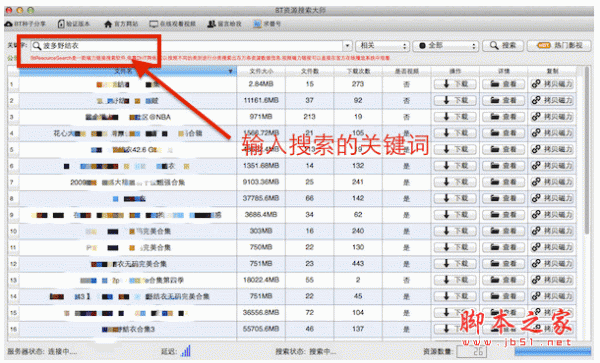Sort by the 文件数 column header

point(310,72)
